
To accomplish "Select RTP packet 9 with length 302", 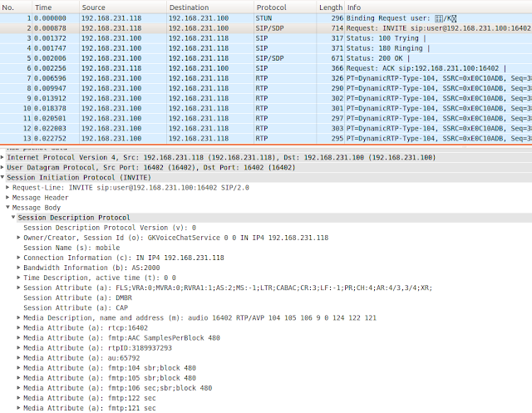I will coord(266,98).
